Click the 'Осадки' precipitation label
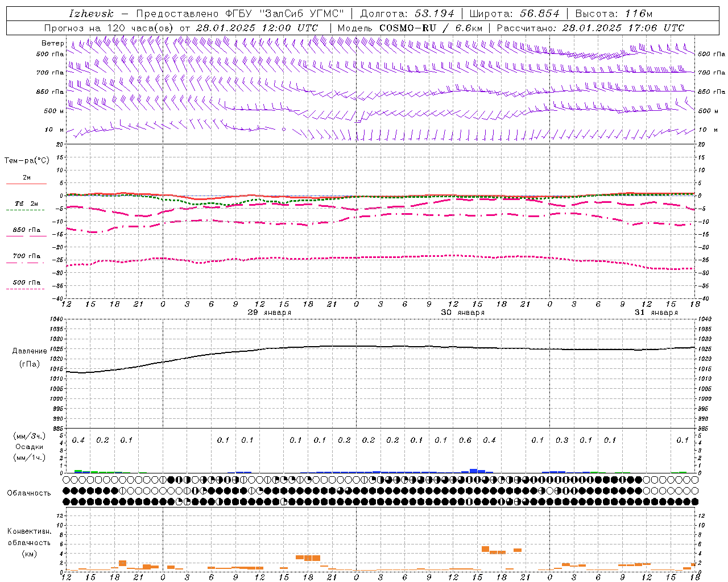This screenshot has width=728, height=582. pos(30,447)
